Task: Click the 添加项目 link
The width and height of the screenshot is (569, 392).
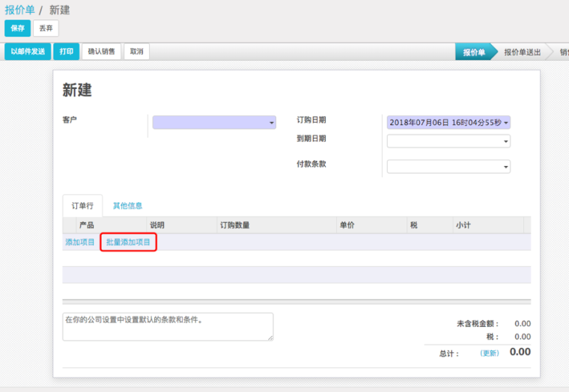Action: pos(80,242)
